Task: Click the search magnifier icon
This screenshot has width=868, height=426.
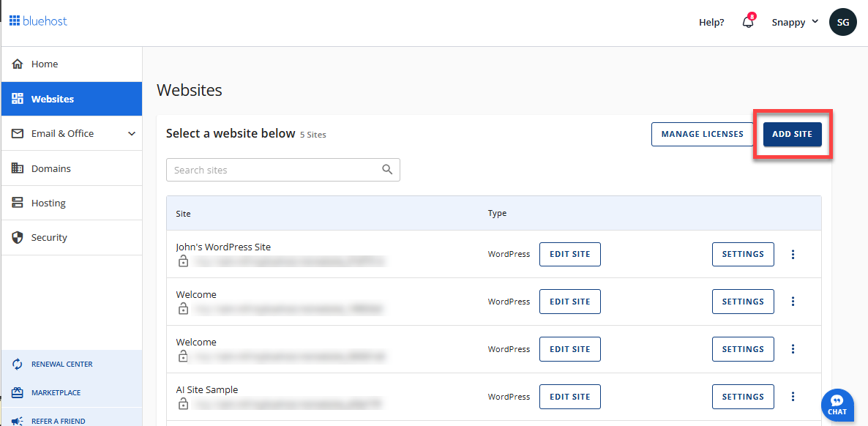Action: 387,170
